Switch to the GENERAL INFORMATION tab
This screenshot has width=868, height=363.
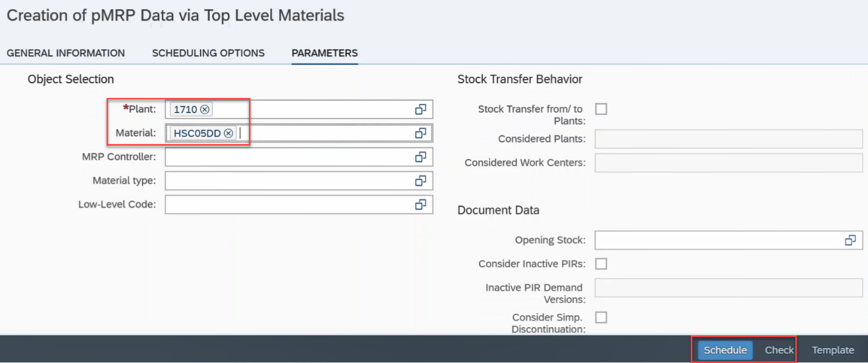tap(65, 53)
